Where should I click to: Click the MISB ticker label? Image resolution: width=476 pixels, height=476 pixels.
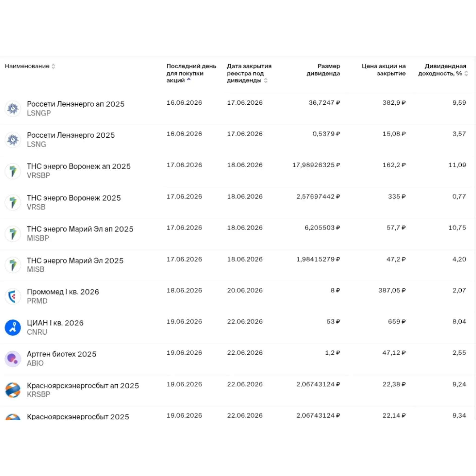[36, 269]
